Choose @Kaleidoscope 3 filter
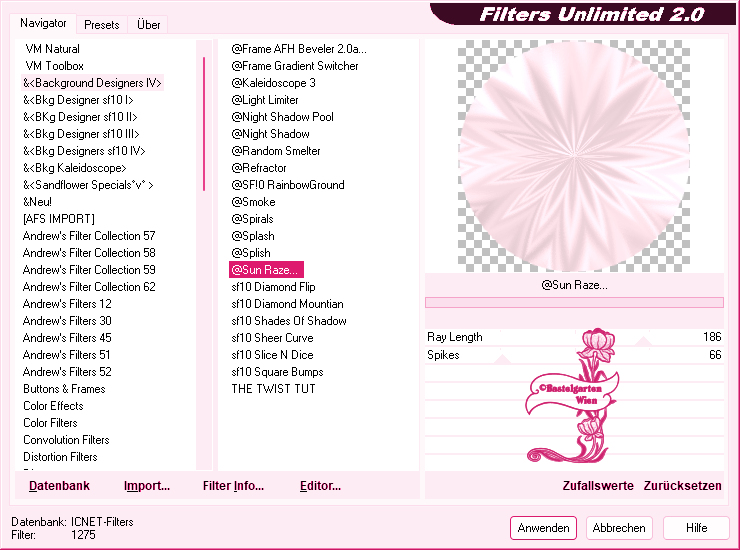The width and height of the screenshot is (740, 550). 273,83
